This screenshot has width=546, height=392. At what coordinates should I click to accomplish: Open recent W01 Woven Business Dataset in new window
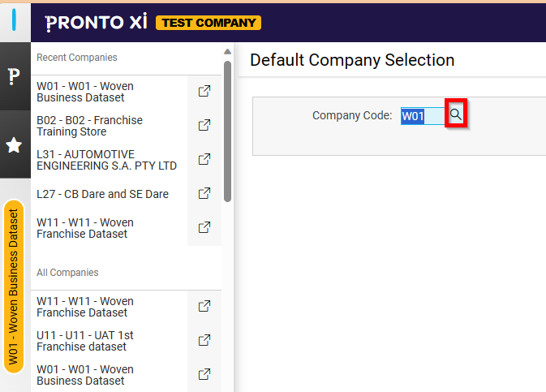point(204,92)
